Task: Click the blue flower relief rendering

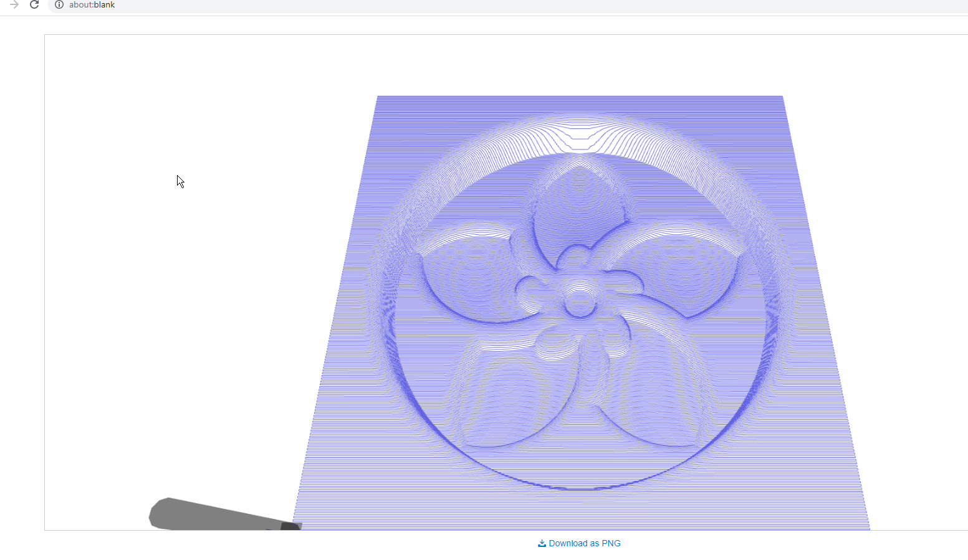Action: click(581, 313)
